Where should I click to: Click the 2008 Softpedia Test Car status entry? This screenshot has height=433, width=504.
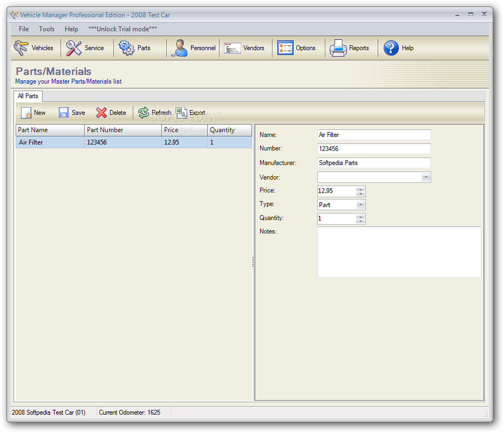click(49, 413)
